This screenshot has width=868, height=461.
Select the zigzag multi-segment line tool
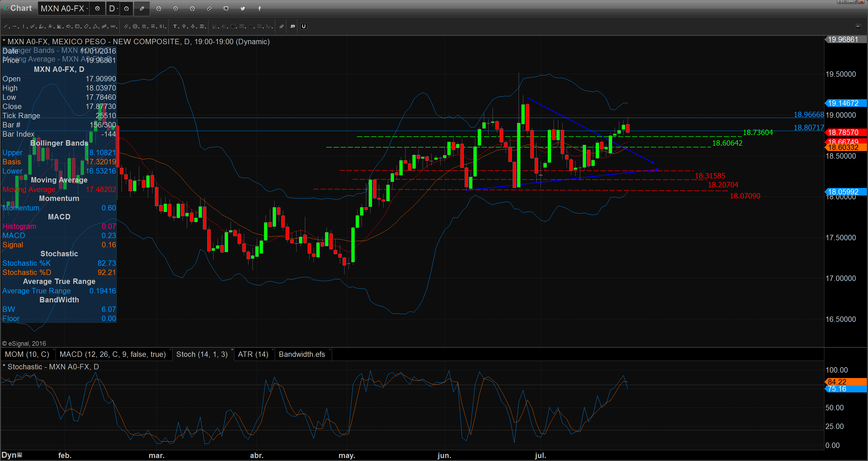point(32,26)
